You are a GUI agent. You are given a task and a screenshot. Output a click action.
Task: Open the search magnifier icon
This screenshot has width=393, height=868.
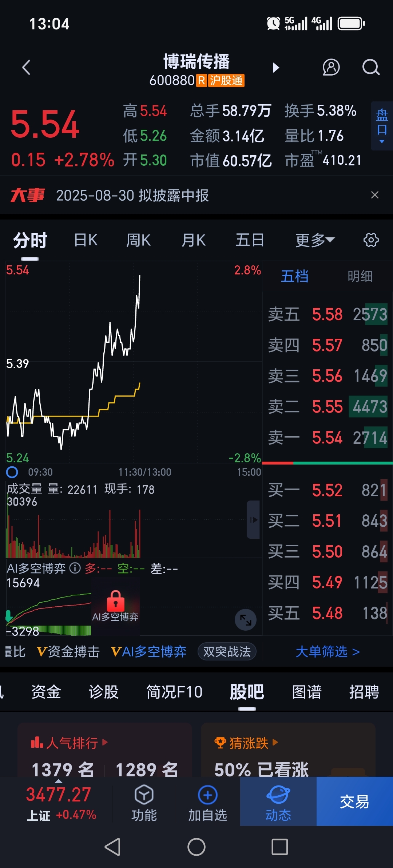(x=371, y=68)
